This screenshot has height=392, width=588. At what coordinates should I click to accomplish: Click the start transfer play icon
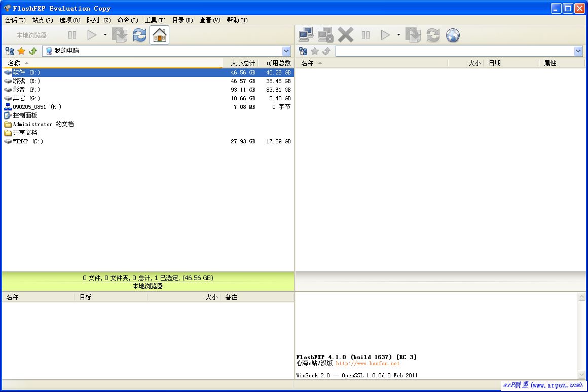click(92, 34)
